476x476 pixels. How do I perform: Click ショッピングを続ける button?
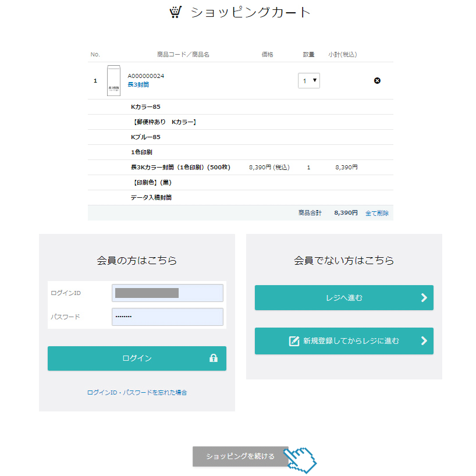pos(240,456)
